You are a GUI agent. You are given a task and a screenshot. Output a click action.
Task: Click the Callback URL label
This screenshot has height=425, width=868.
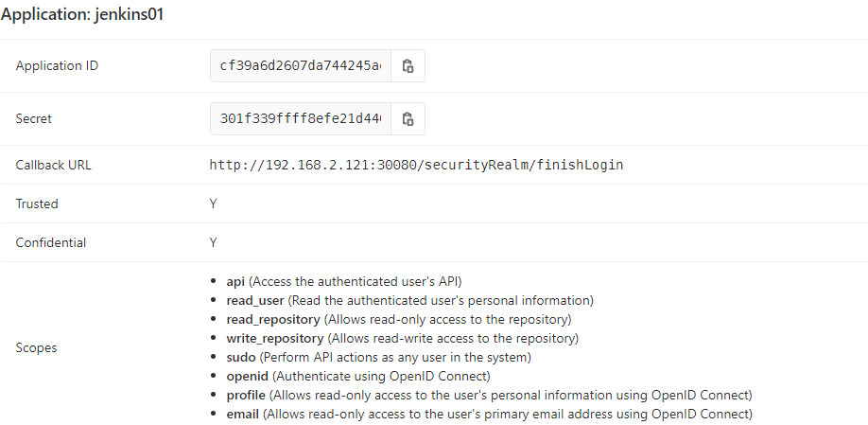tap(54, 165)
